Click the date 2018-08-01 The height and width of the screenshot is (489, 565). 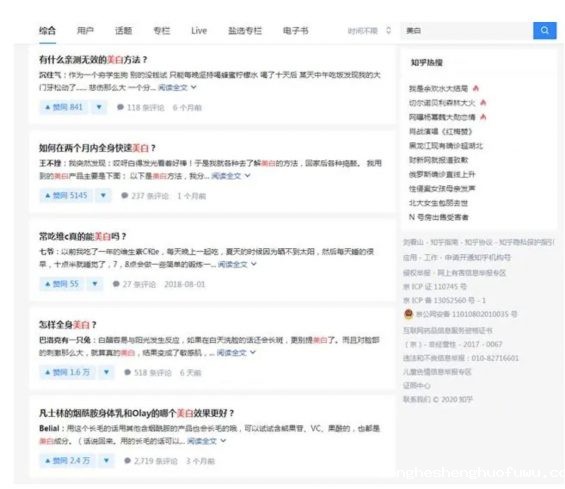click(184, 284)
